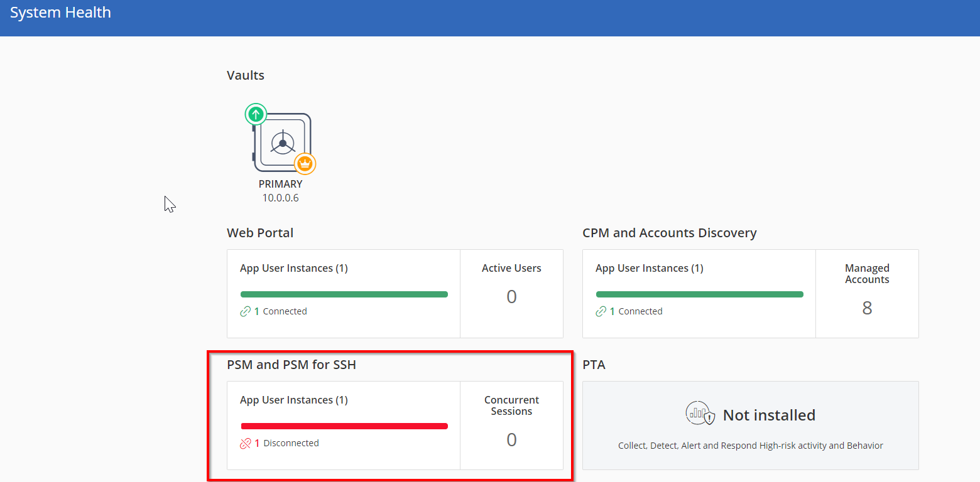Click the green CPM instances status bar

pos(700,294)
